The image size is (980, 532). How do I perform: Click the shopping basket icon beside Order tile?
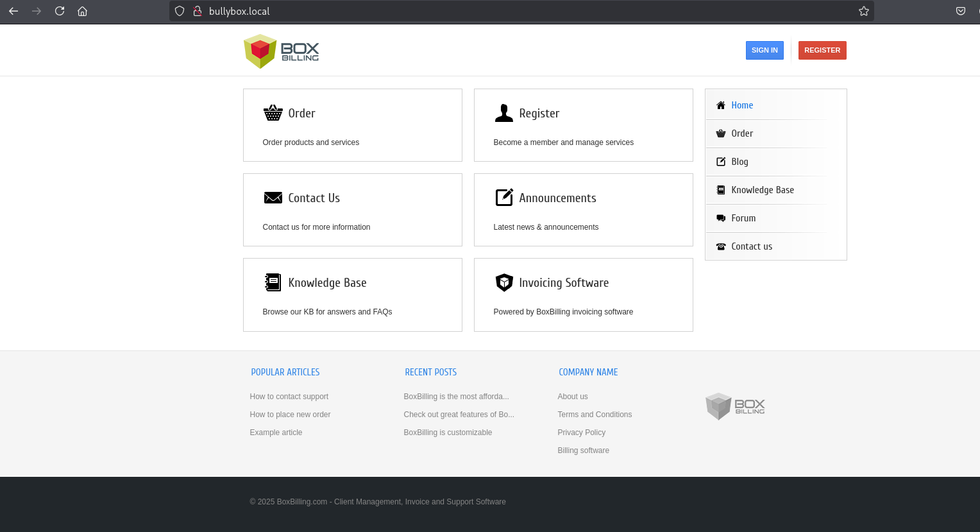point(273,113)
